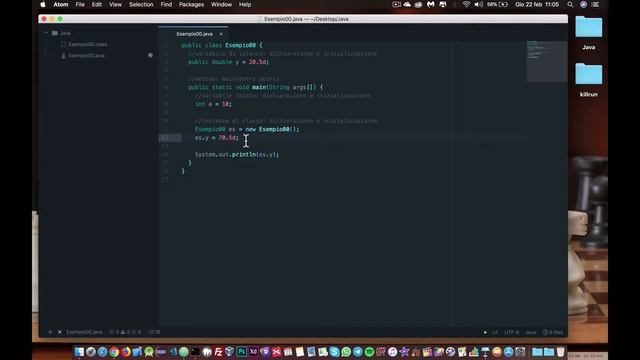Screen dimensions: 640x360
Task: Click the 'int a = 10;' code line
Action: 213,104
